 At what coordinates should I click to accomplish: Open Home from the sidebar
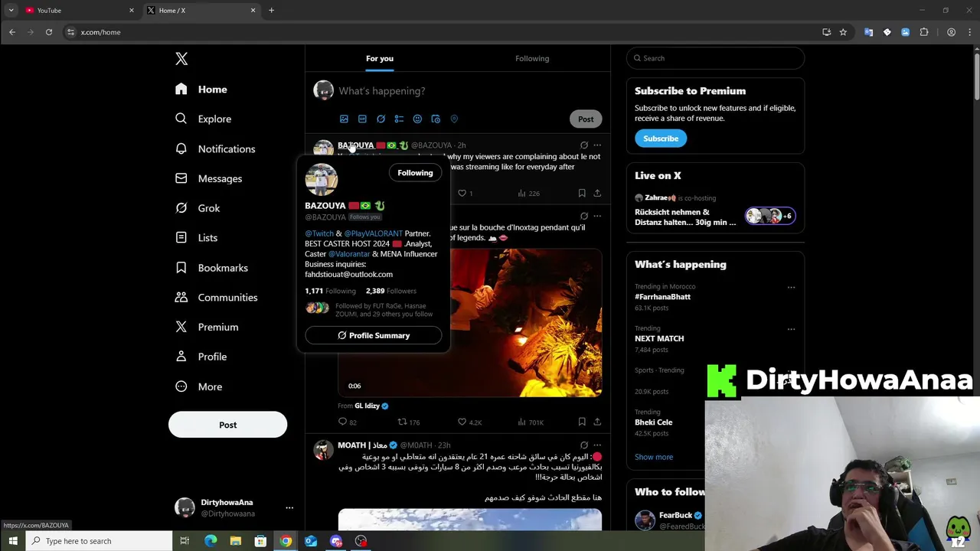coord(201,90)
